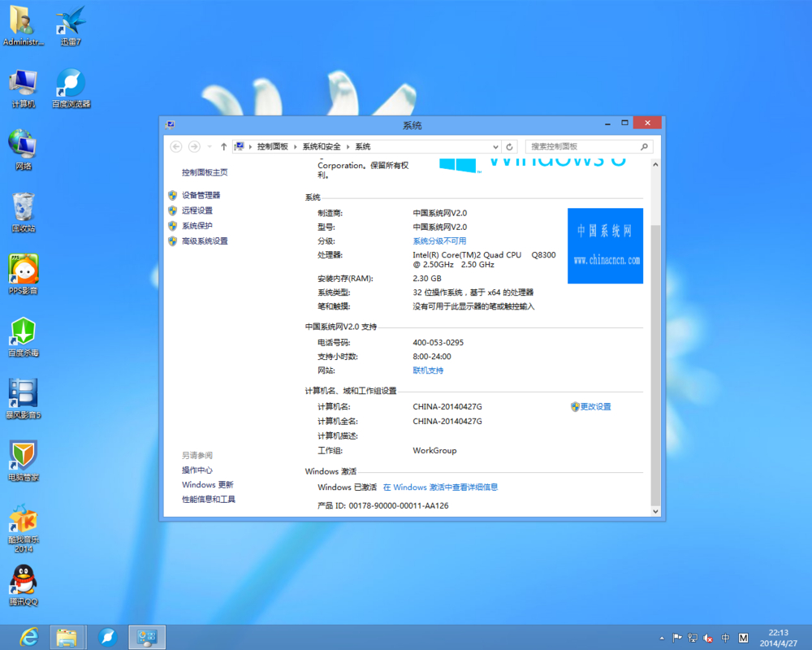Launch 百度浏览器 from the desktop
Screen dimensions: 812x650
coord(71,89)
